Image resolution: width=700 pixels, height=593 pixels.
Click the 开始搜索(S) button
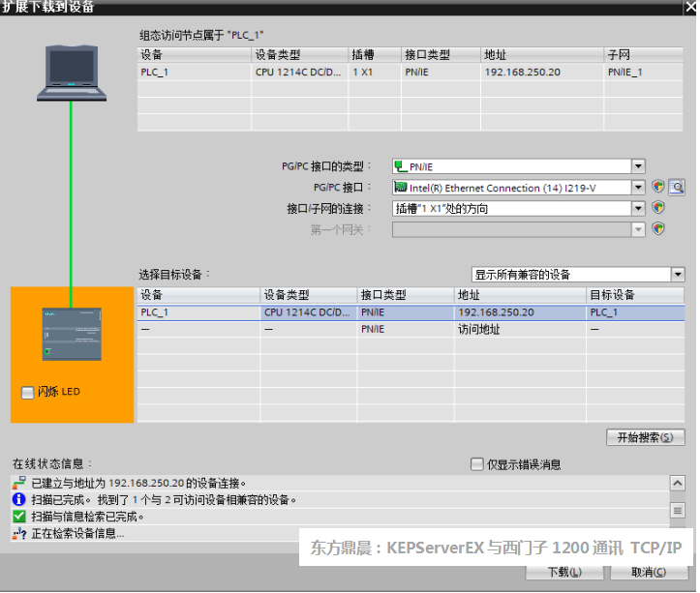coord(646,437)
